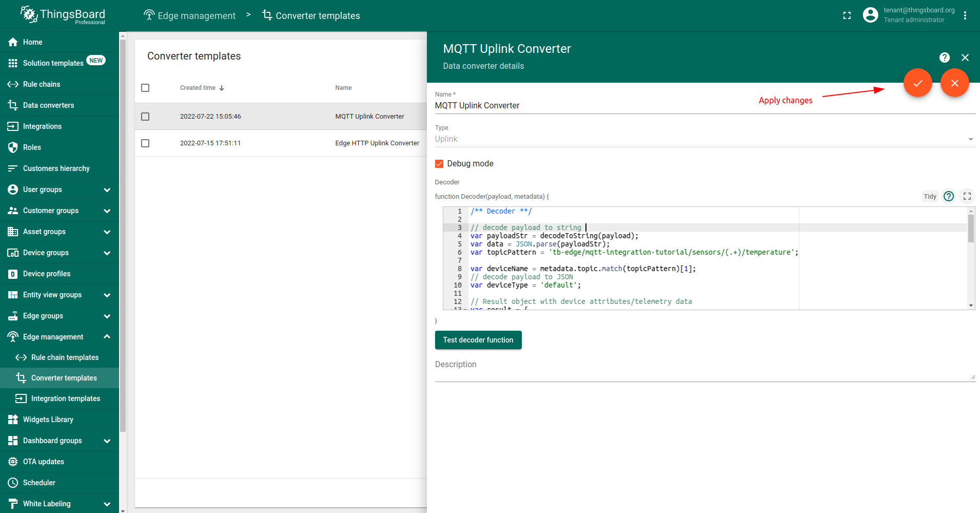Open decoder function help icon
980x513 pixels.
(x=949, y=196)
